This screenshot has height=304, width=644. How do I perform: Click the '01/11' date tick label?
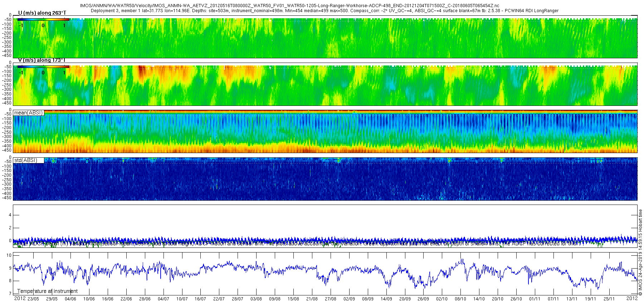tap(535, 299)
